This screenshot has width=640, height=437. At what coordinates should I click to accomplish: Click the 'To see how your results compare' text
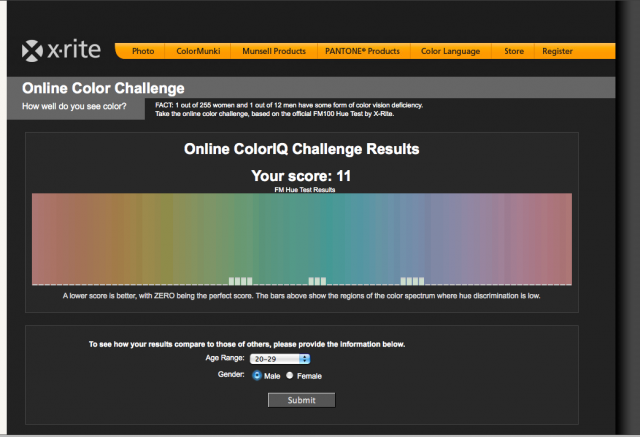247,344
